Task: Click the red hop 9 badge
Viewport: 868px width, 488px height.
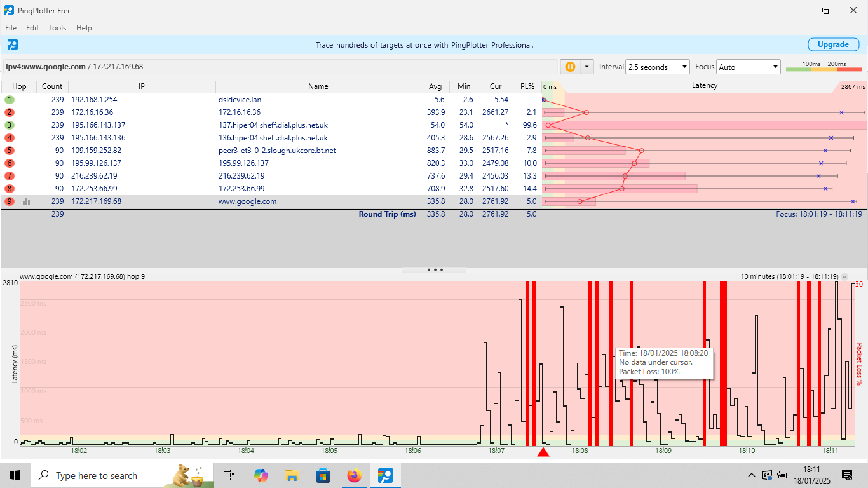Action: point(8,201)
